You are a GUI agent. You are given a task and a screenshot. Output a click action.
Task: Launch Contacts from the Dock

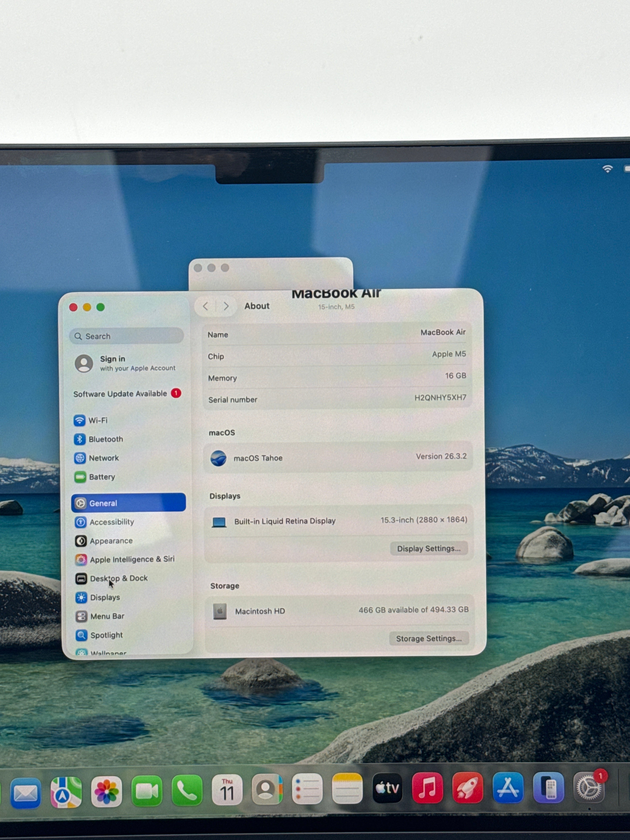(x=267, y=789)
